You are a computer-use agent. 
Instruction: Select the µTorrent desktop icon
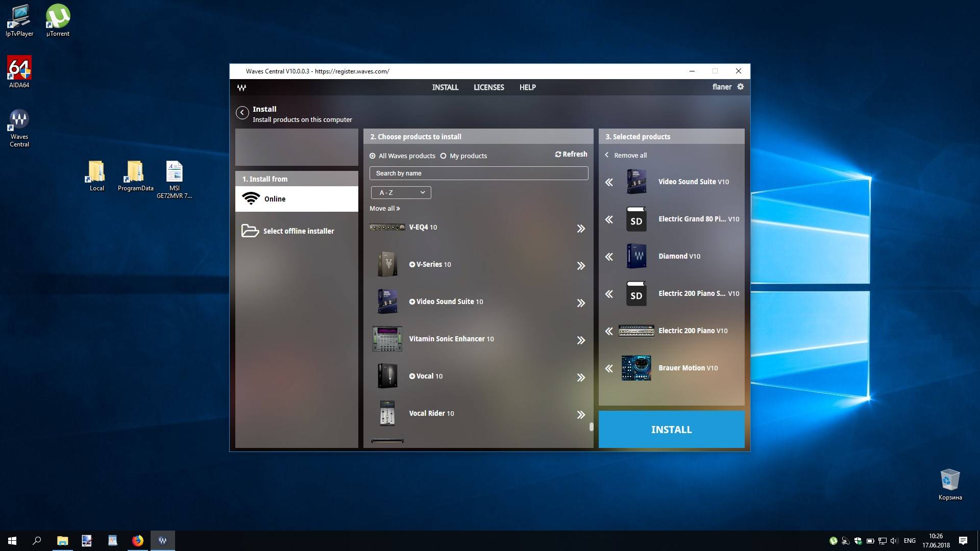click(58, 20)
